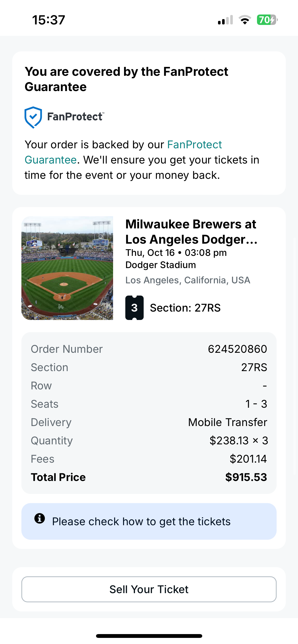Click the Fees amount $201.14

[248, 459]
